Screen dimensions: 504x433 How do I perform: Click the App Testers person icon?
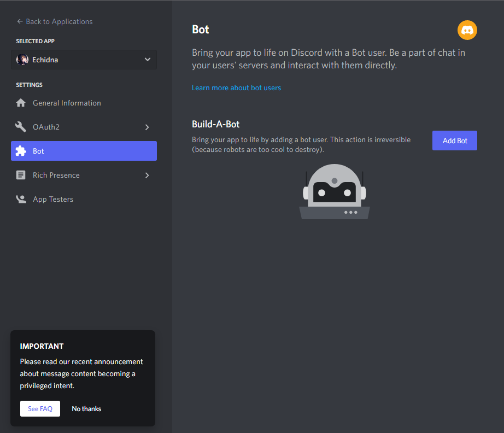[21, 200]
